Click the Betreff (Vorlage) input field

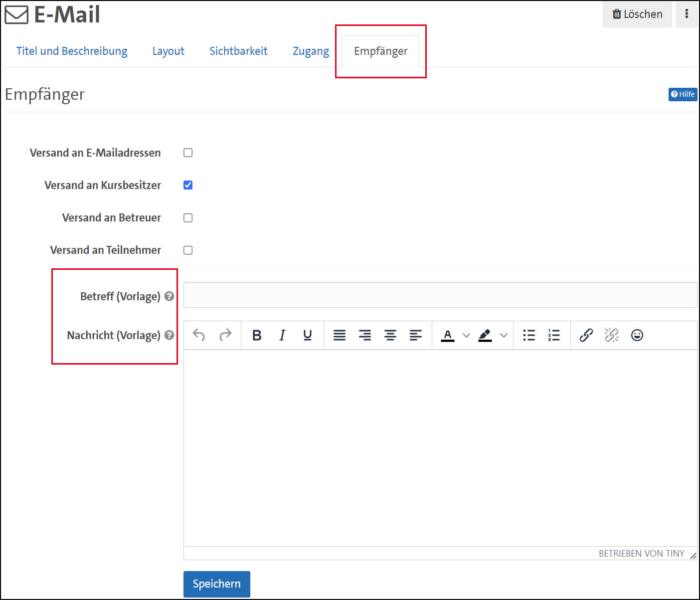[x=440, y=295]
